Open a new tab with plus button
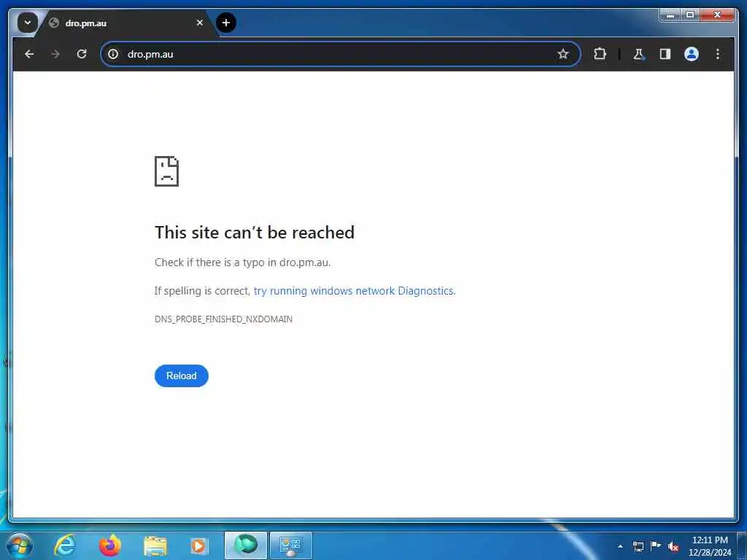 226,23
